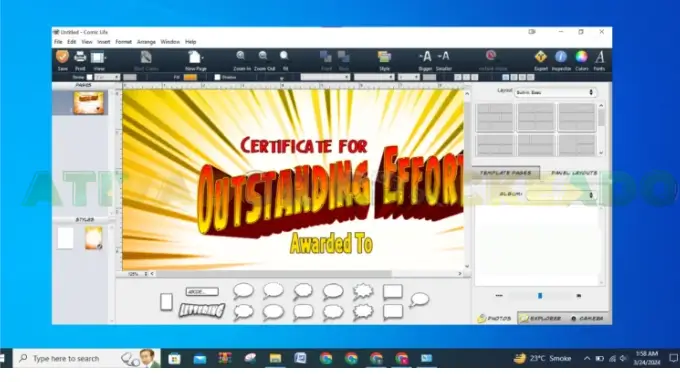Expand the New Page dropdown arrow
Screen dimensions: 680x382
(203, 58)
